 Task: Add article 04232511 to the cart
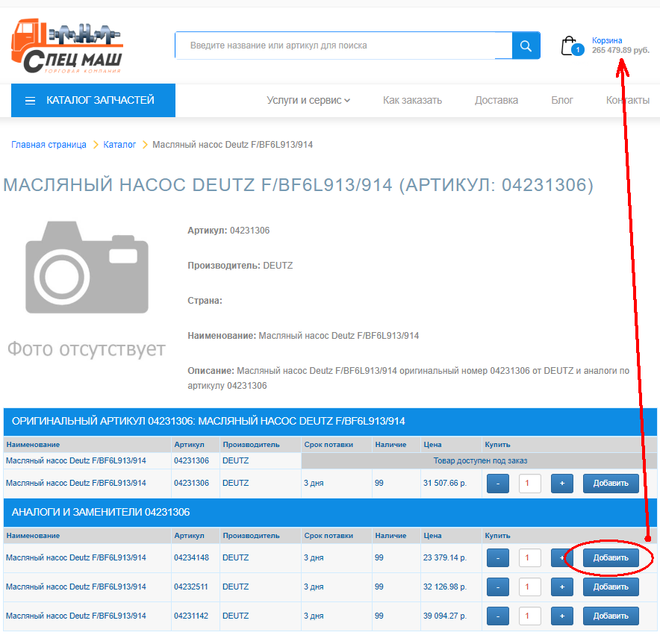click(611, 587)
